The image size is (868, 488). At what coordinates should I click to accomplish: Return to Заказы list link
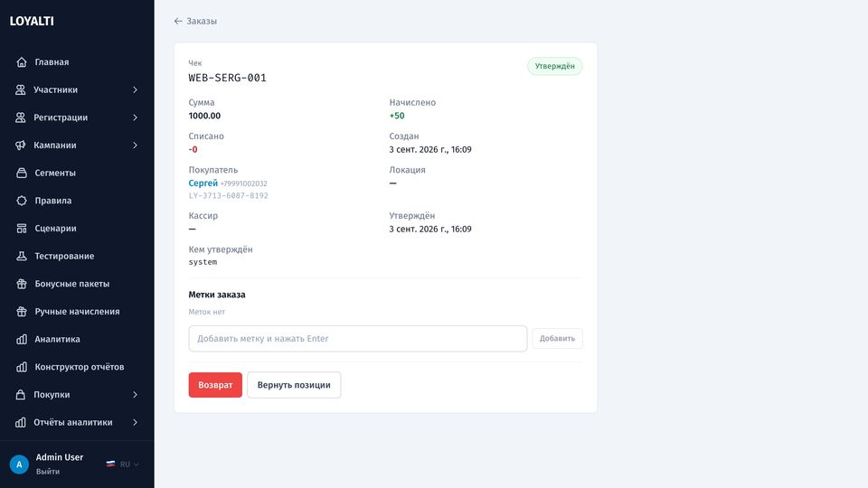click(x=195, y=21)
